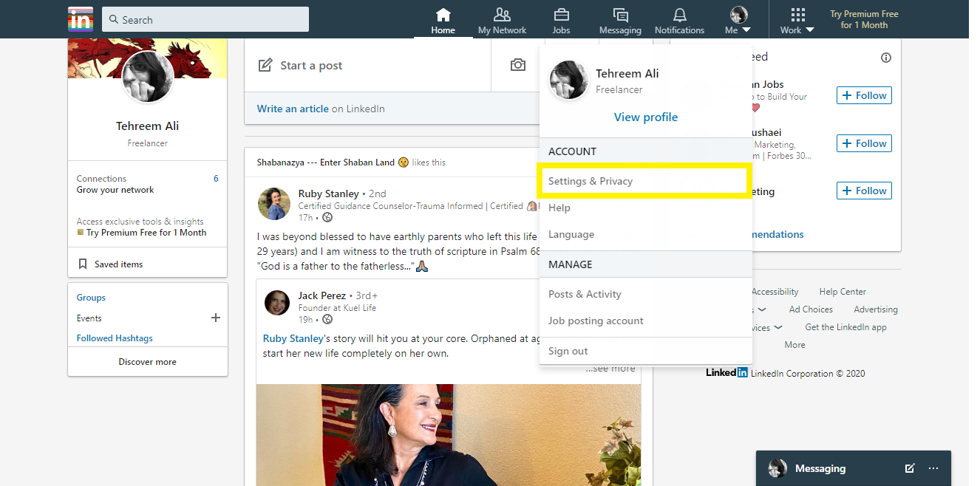Viewport: 980px width, 486px height.
Task: Open Ruby Stanley's profile link
Action: (328, 194)
